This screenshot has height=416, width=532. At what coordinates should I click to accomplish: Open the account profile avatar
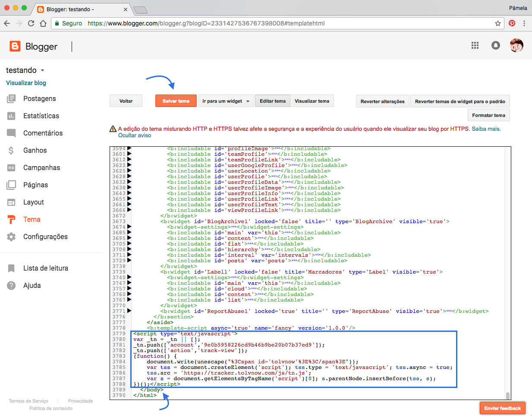(x=516, y=45)
